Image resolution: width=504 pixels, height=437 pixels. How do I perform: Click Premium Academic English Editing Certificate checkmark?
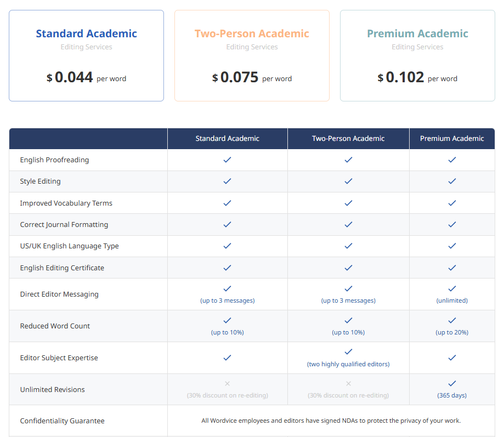pos(452,268)
